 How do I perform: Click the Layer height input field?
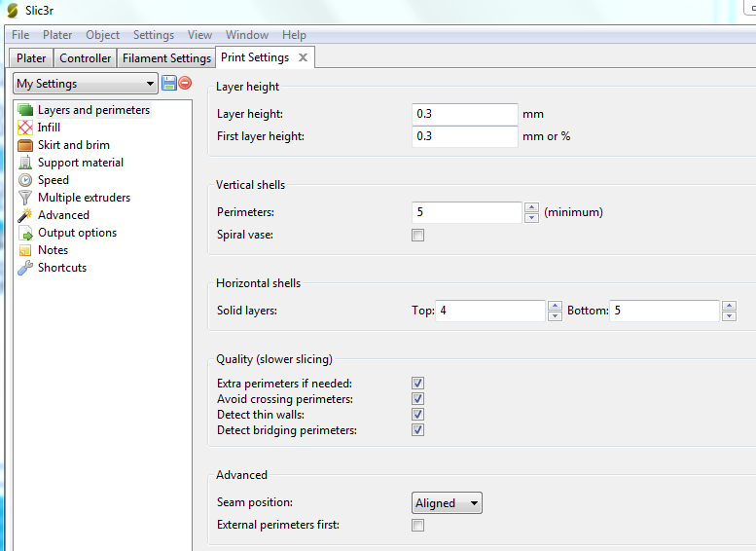465,114
